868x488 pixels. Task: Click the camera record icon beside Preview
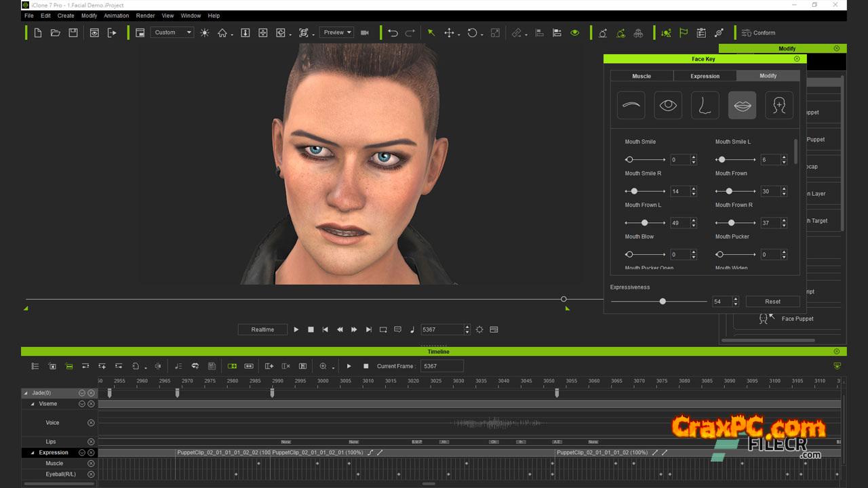click(x=365, y=33)
